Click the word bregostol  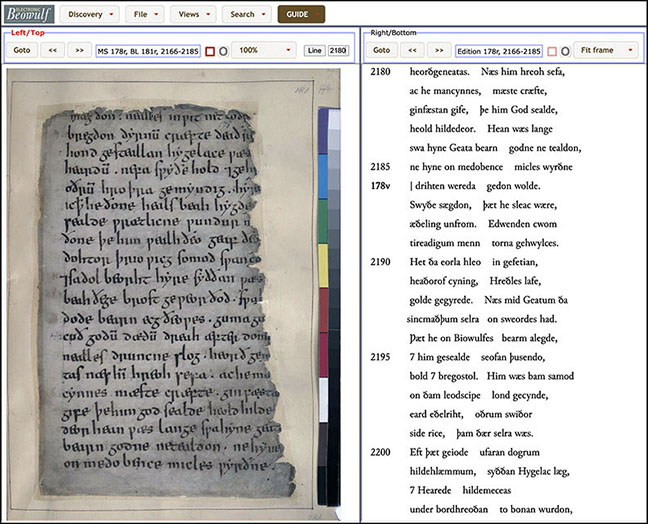coord(458,376)
